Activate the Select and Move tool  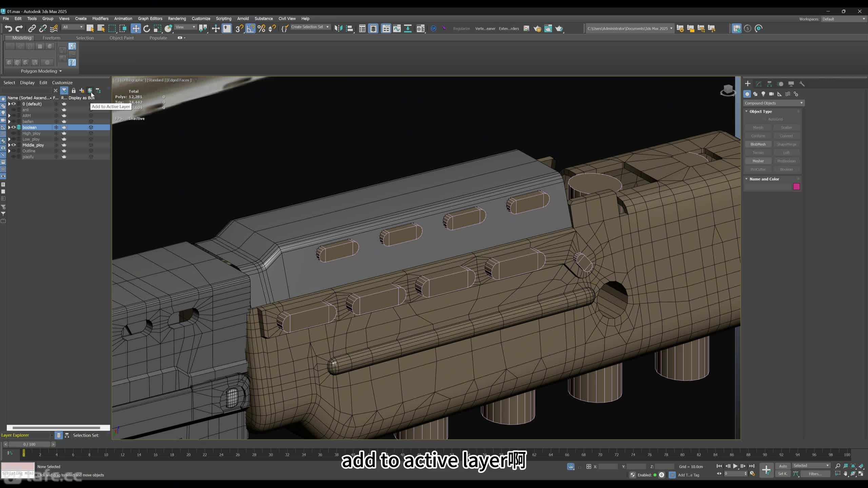click(136, 28)
